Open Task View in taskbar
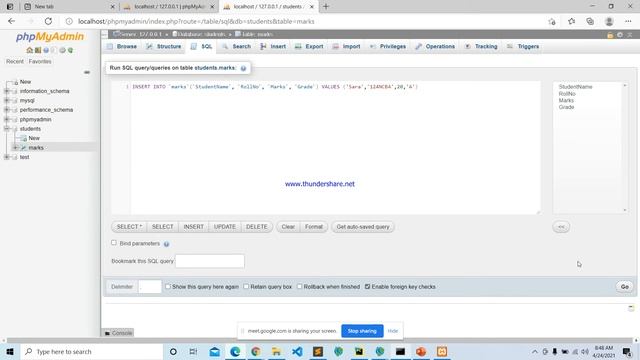 pos(193,351)
